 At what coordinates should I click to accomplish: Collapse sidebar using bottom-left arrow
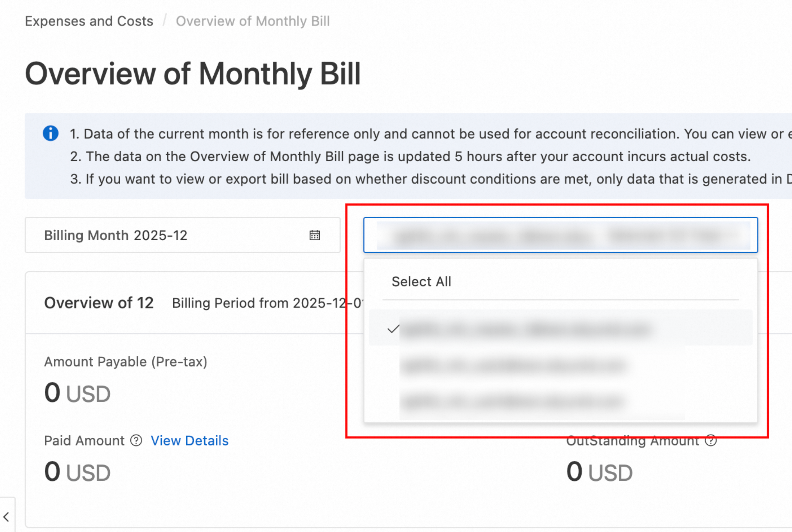tap(6, 517)
